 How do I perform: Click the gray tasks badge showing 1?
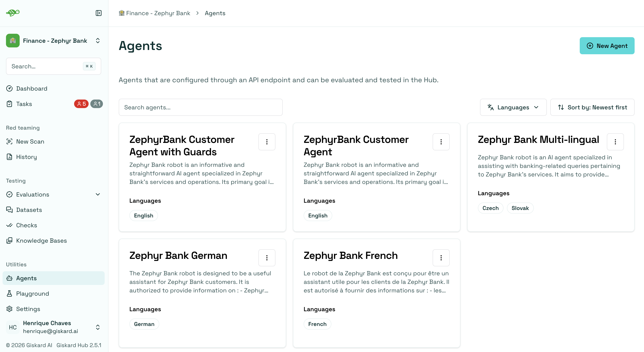coord(97,104)
